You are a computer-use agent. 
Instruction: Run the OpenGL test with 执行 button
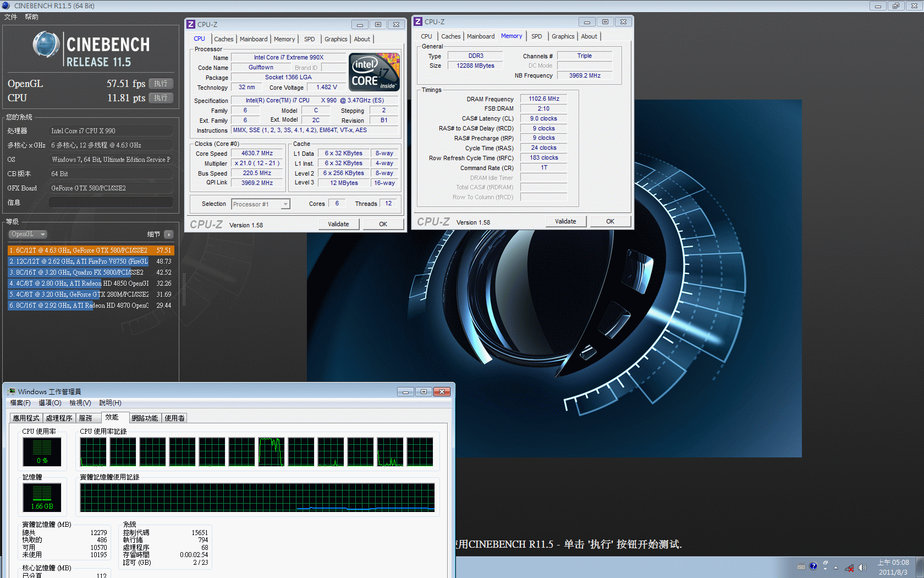pyautogui.click(x=161, y=84)
